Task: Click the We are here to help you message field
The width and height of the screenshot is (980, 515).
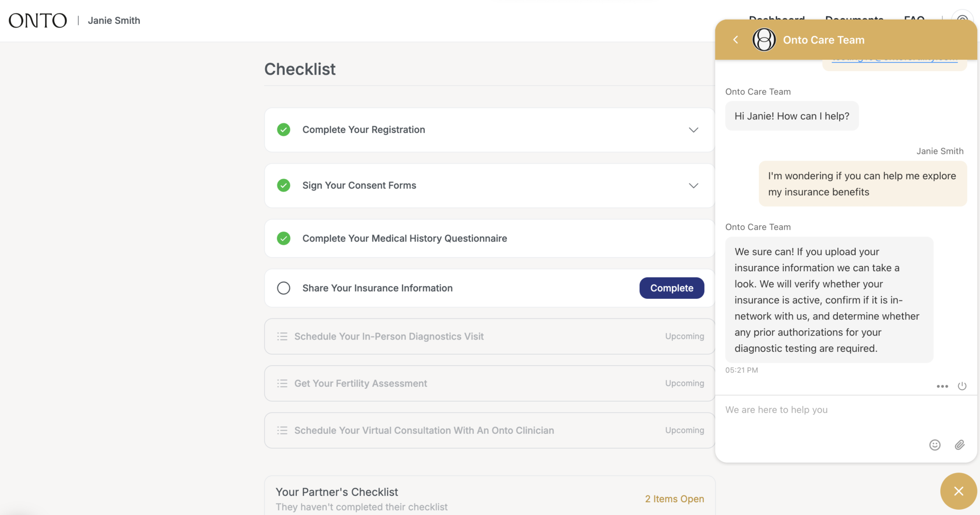Action: pyautogui.click(x=813, y=410)
